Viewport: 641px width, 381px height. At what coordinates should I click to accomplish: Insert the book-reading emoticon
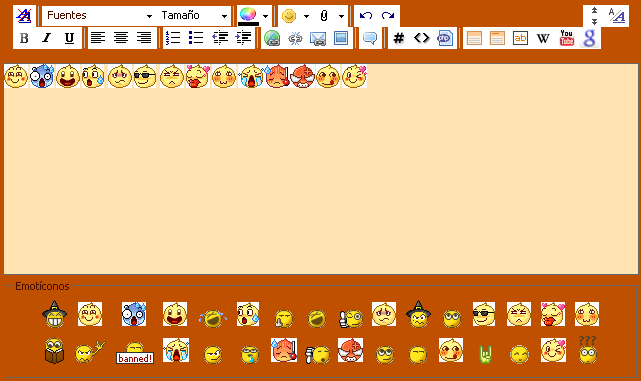(x=54, y=351)
